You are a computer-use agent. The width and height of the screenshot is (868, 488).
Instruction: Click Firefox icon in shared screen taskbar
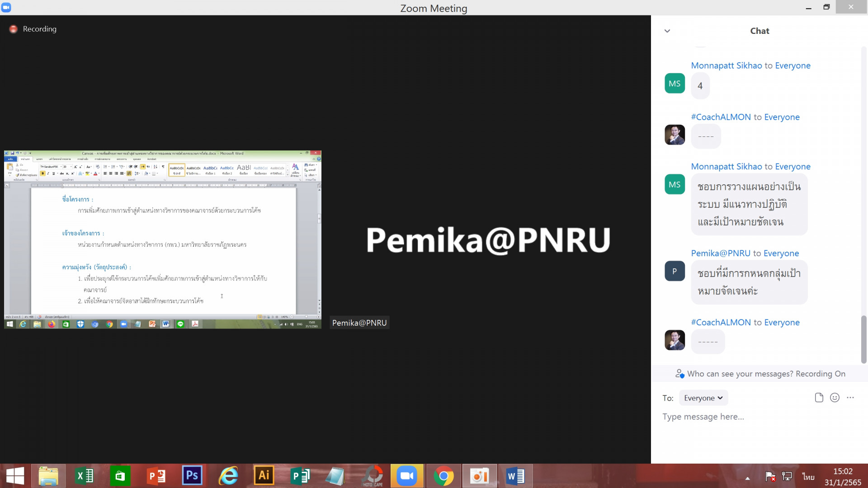[52, 324]
